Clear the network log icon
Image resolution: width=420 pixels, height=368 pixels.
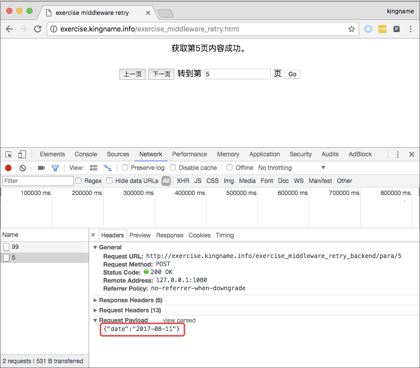pyautogui.click(x=22, y=168)
